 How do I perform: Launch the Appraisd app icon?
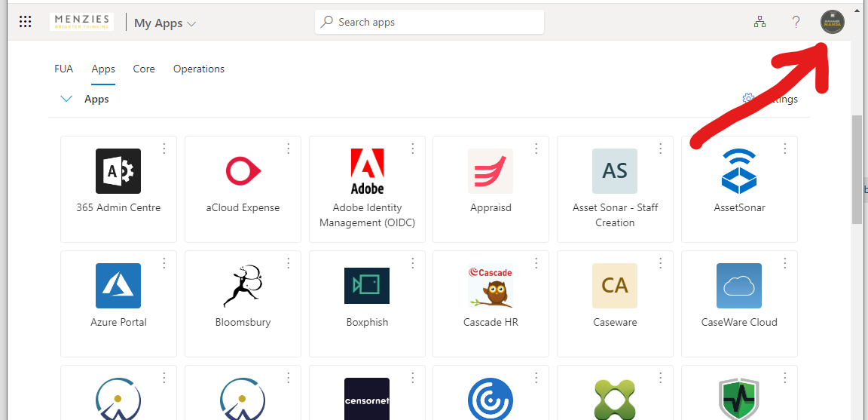(491, 171)
